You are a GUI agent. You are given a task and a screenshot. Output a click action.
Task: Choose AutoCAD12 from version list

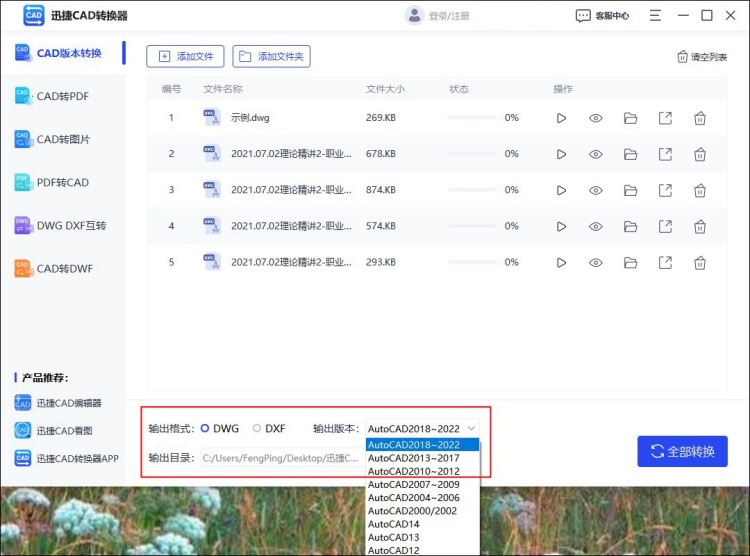422,550
